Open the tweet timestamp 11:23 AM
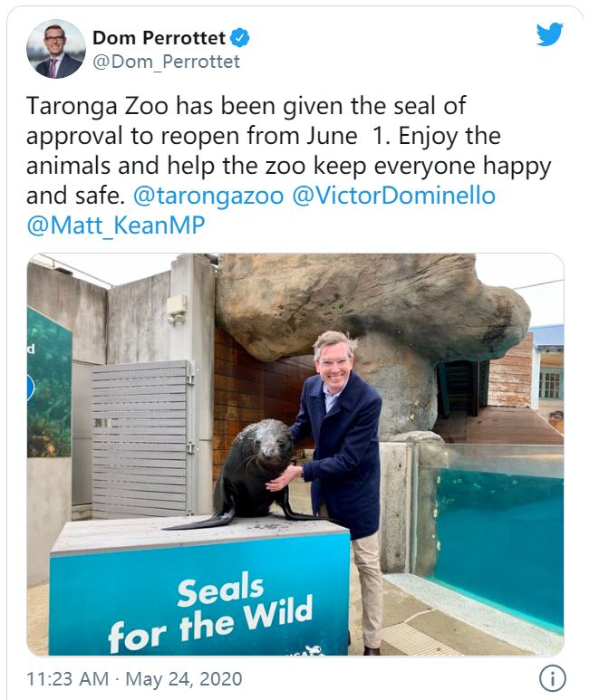The width and height of the screenshot is (599, 700). [x=67, y=679]
